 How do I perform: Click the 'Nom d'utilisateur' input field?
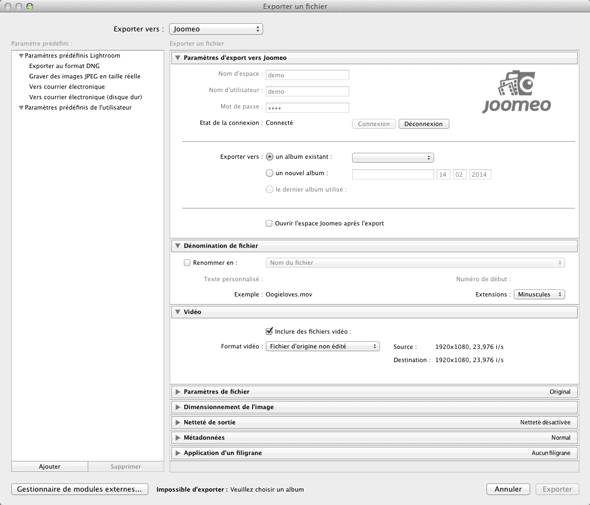(x=307, y=91)
